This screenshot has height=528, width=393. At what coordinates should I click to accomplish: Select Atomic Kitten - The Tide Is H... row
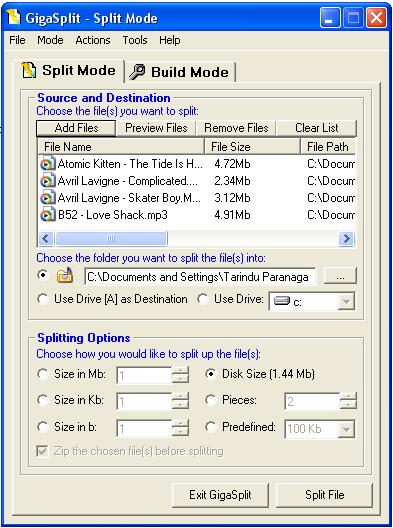tap(197, 164)
